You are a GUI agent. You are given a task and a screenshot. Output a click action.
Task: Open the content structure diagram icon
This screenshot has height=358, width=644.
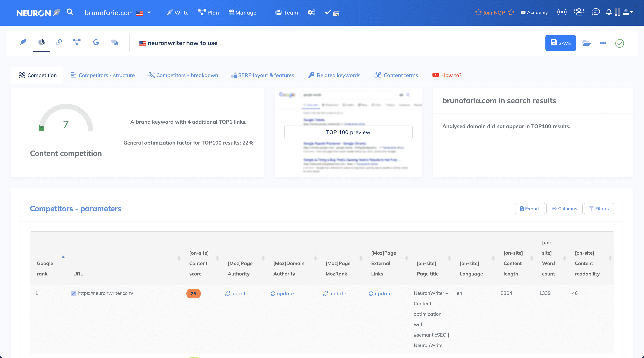coord(77,42)
